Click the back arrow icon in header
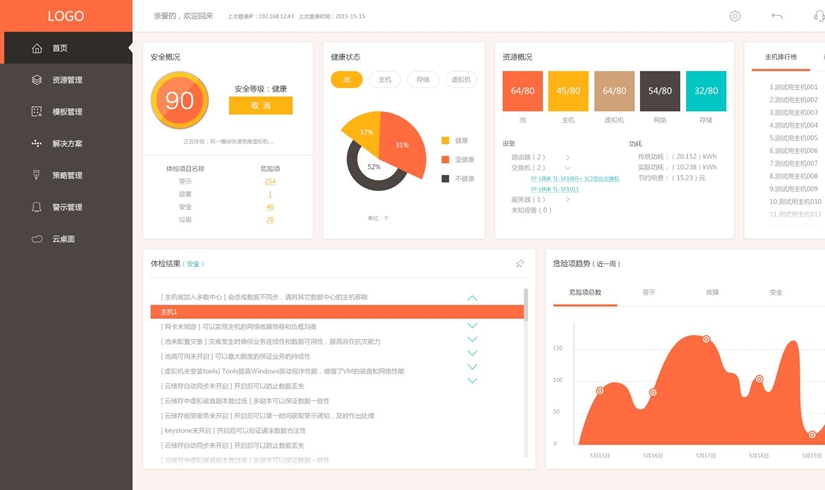 (x=777, y=16)
